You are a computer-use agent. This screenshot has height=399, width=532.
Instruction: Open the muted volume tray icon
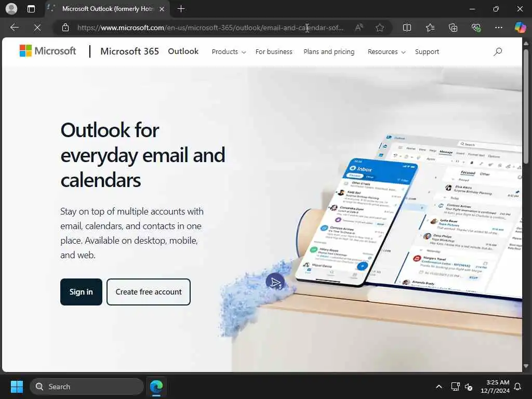coord(469,387)
